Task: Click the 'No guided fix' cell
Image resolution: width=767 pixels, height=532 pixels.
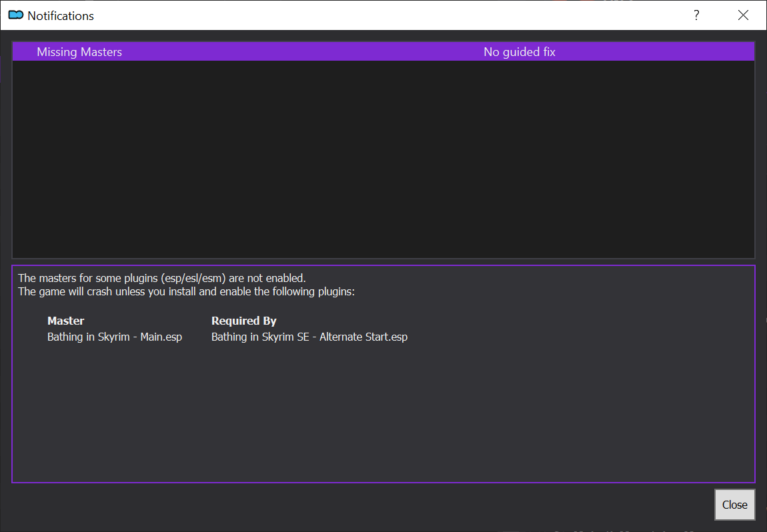Action: pos(519,52)
